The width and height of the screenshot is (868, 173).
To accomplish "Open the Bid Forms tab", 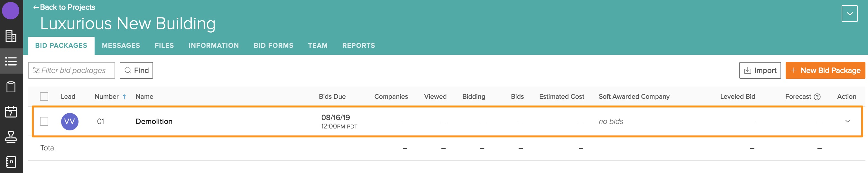I will [x=273, y=46].
